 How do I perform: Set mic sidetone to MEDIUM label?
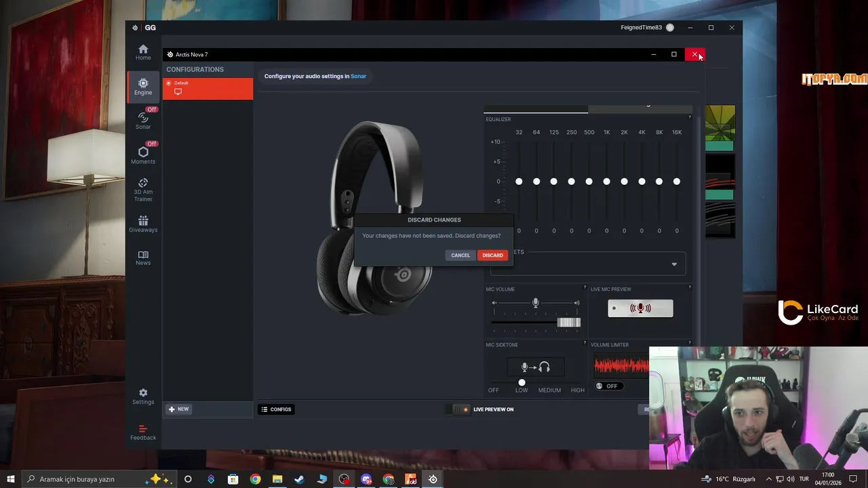[549, 390]
